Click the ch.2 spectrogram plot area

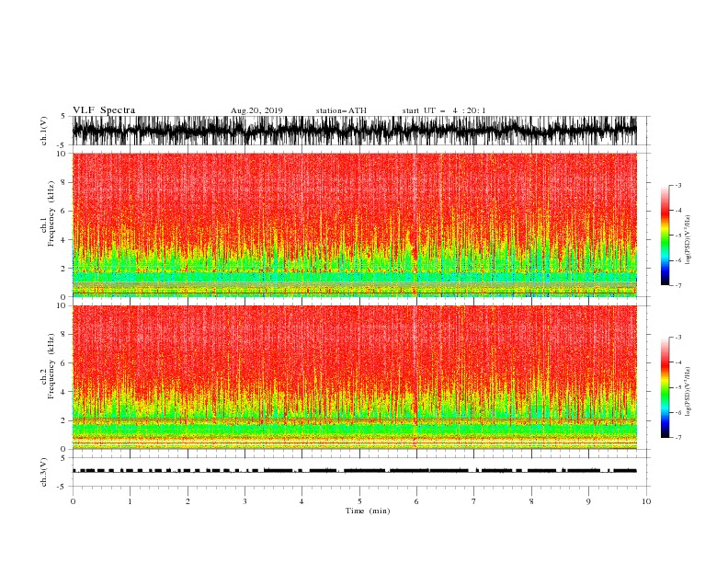pyautogui.click(x=355, y=377)
